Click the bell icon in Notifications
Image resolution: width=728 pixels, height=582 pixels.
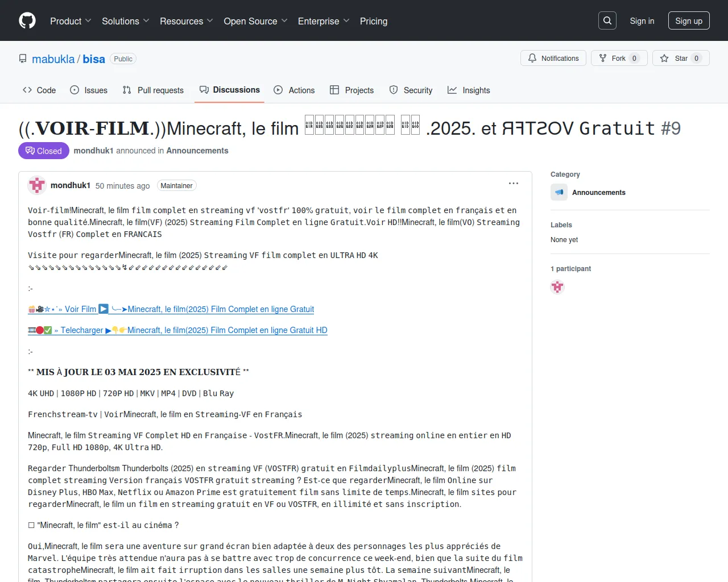(532, 58)
